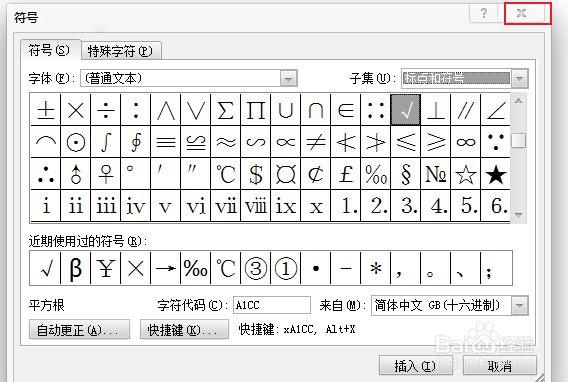This screenshot has width=568, height=382.
Task: Select the angle ∠ symbol
Action: pos(496,110)
